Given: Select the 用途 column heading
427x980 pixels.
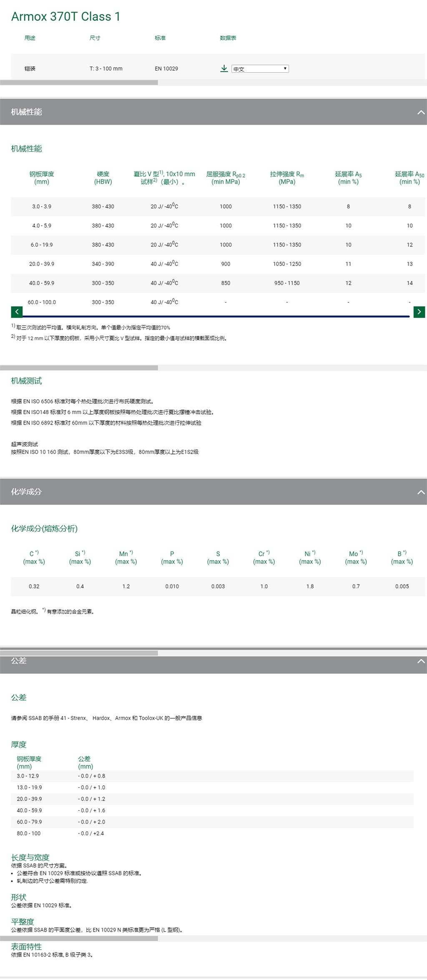Looking at the screenshot, I should tap(30, 38).
